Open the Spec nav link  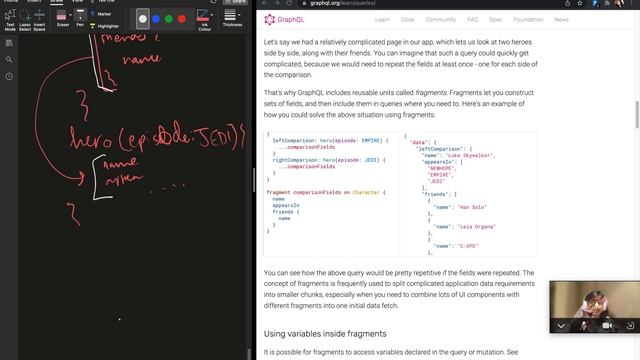(495, 20)
